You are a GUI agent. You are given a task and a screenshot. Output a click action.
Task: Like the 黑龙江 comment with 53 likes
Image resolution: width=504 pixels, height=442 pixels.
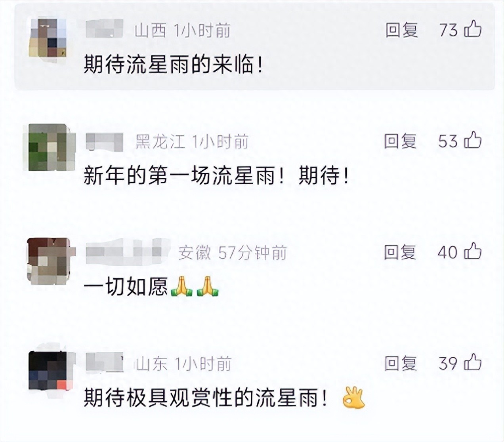[x=473, y=141]
